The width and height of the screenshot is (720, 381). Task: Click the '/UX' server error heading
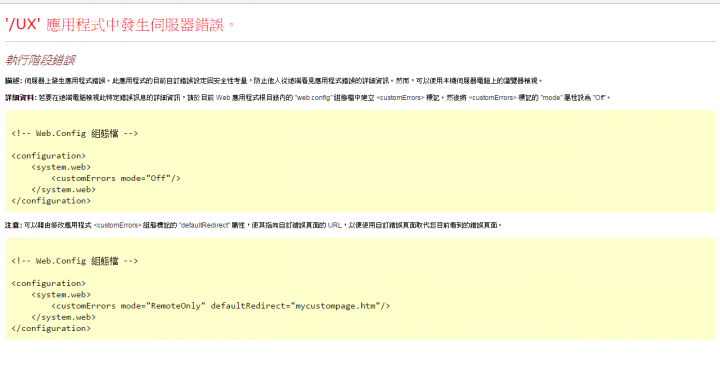[x=120, y=24]
